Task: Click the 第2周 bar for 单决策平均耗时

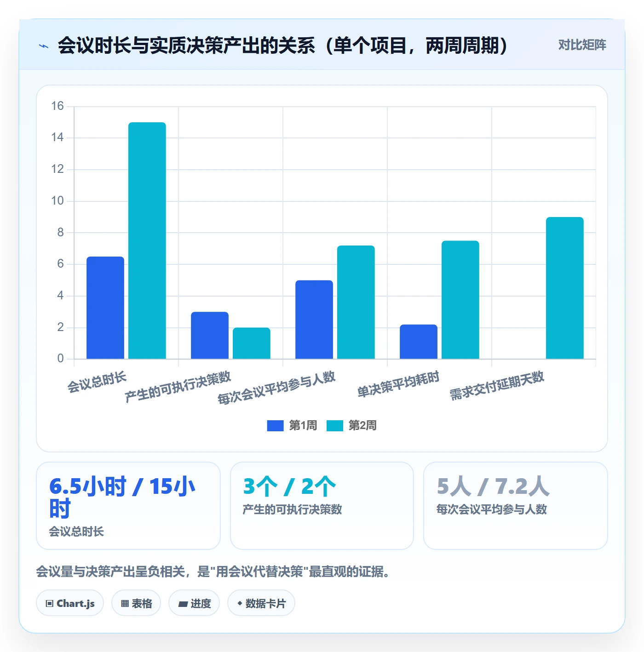Action: 460,300
